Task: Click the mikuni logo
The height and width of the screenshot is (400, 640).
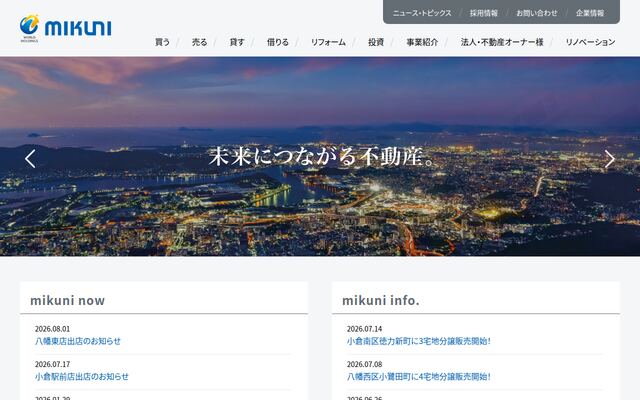Action: pos(65,28)
